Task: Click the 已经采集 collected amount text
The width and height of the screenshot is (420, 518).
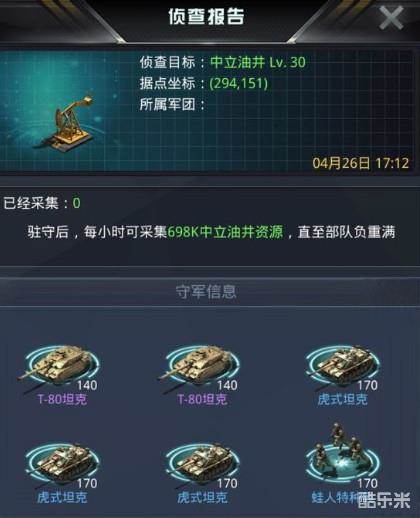Action: coord(42,203)
